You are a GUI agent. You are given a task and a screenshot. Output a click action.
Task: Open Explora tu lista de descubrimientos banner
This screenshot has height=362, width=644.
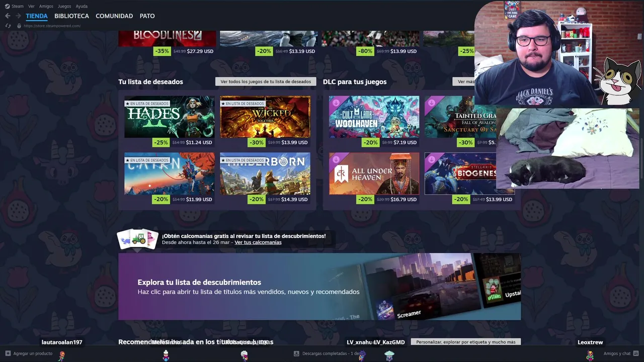point(319,287)
